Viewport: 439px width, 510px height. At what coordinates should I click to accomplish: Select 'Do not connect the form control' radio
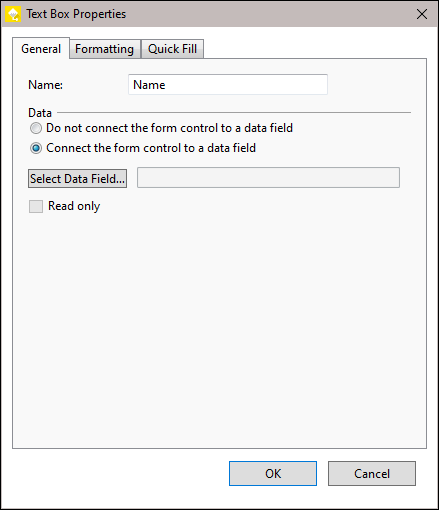click(x=36, y=128)
